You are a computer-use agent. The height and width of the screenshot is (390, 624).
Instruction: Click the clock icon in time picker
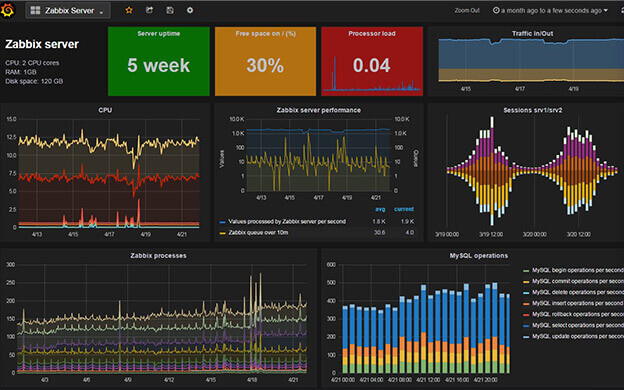tap(496, 11)
